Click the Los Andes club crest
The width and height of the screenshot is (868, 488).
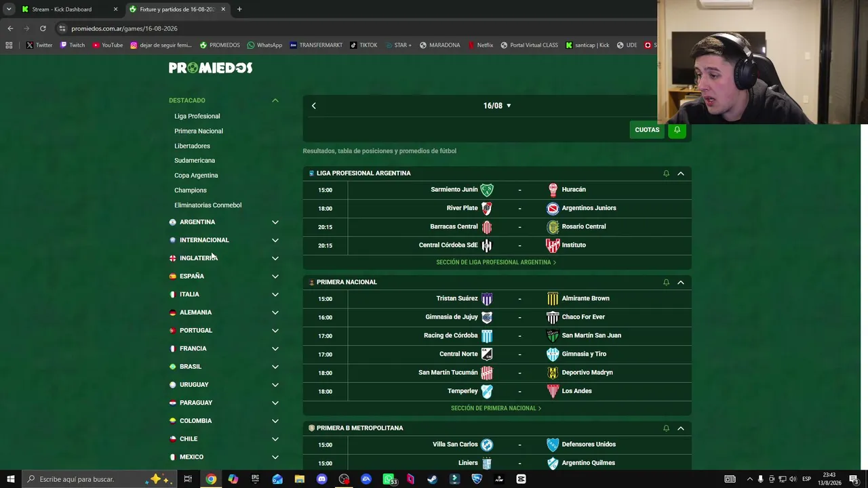point(553,391)
